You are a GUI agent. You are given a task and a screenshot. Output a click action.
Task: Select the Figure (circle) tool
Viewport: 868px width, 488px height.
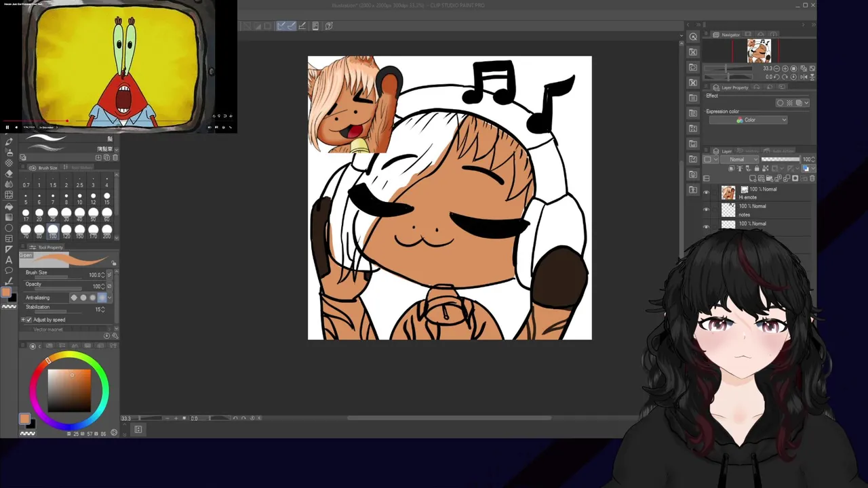(9, 228)
